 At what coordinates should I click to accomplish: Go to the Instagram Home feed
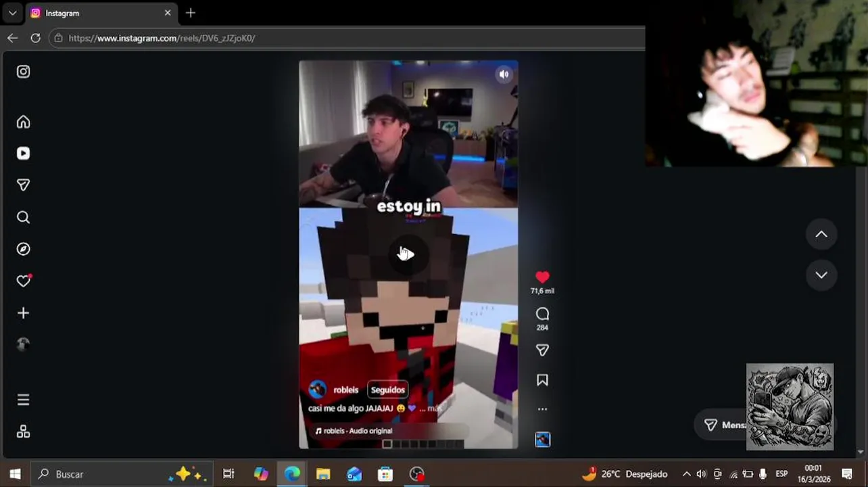tap(23, 122)
